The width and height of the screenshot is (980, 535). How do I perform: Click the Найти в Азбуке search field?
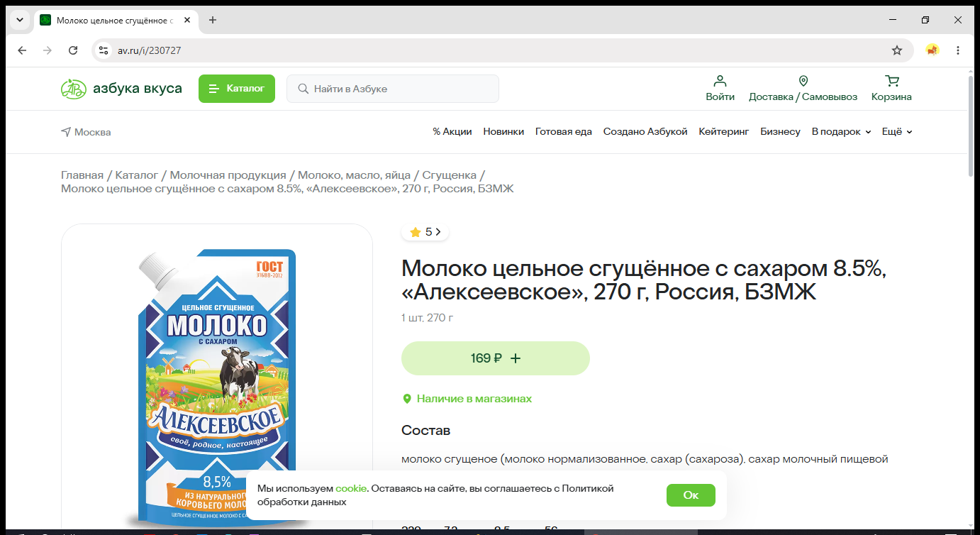(x=393, y=89)
